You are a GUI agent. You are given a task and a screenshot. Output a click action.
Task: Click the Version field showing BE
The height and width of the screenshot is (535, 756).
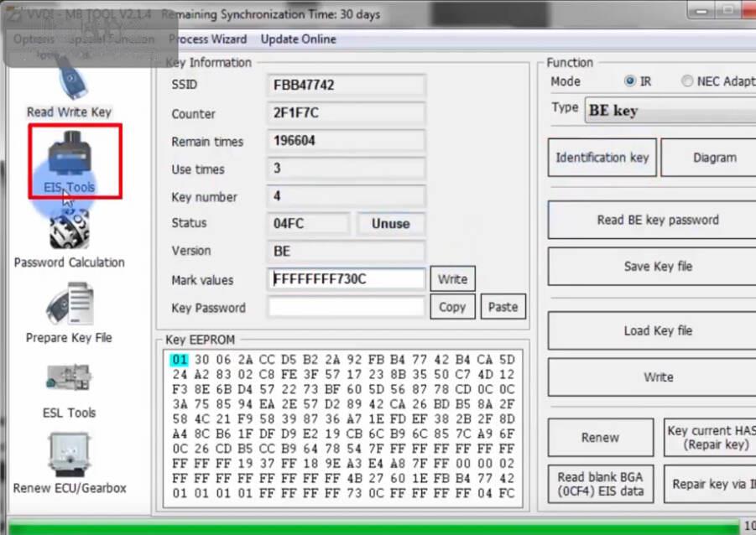click(x=347, y=251)
